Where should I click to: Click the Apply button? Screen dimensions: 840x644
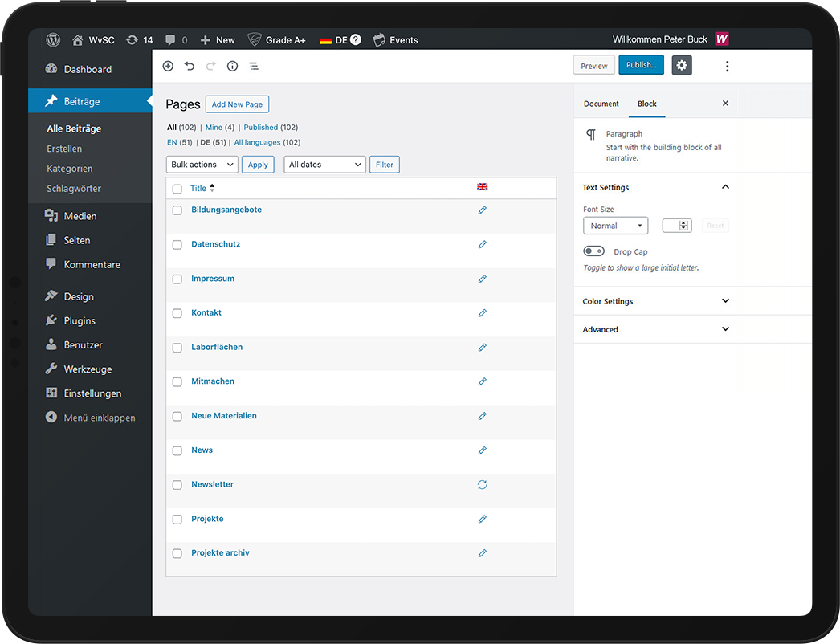(x=258, y=165)
